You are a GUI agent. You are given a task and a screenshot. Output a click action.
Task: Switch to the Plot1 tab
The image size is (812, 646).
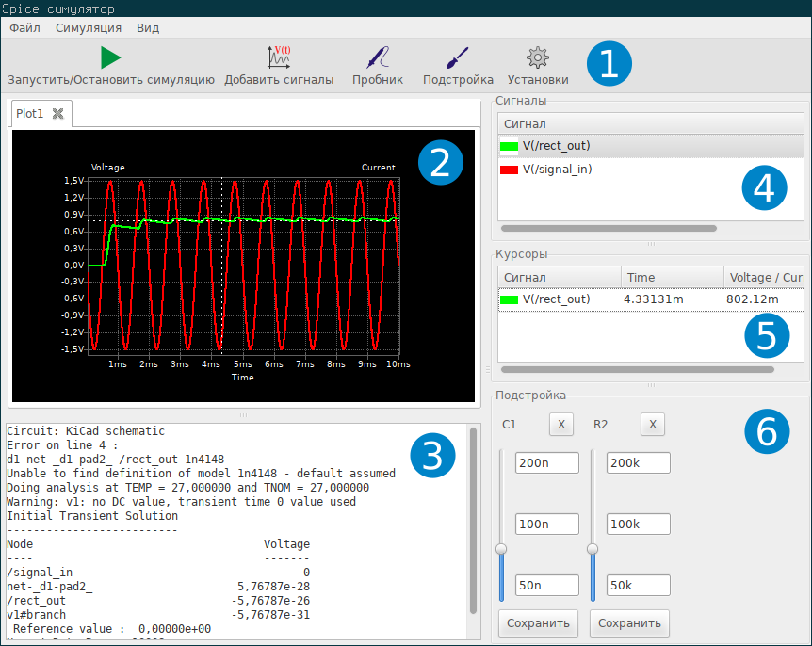(30, 114)
